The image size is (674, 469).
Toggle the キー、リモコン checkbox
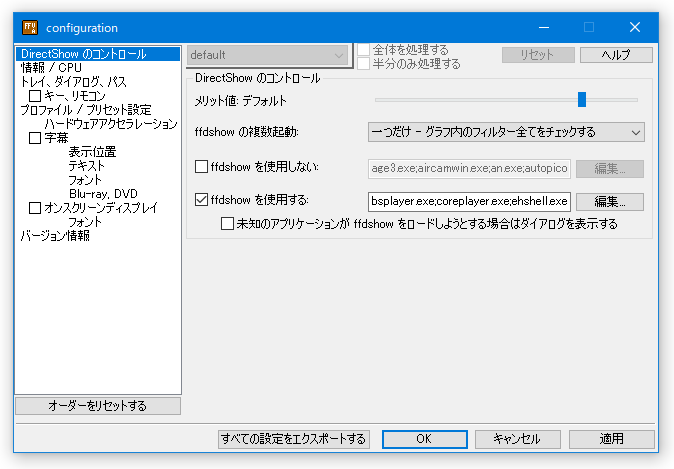click(35, 95)
